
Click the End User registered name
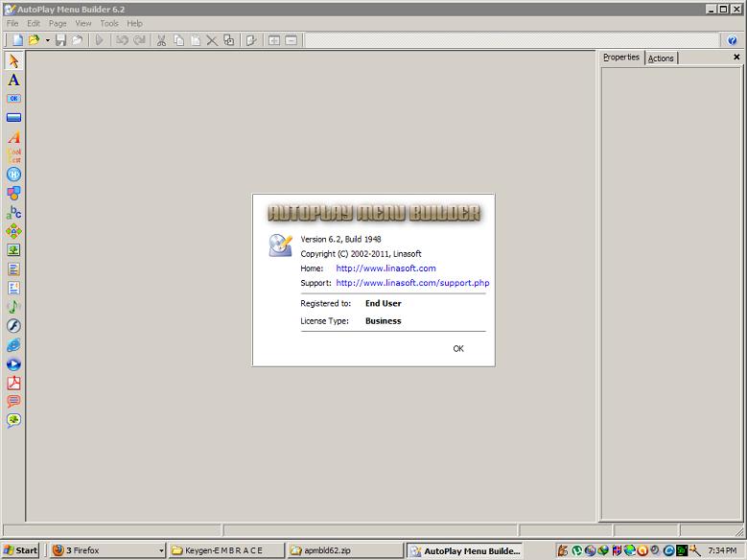tap(383, 303)
